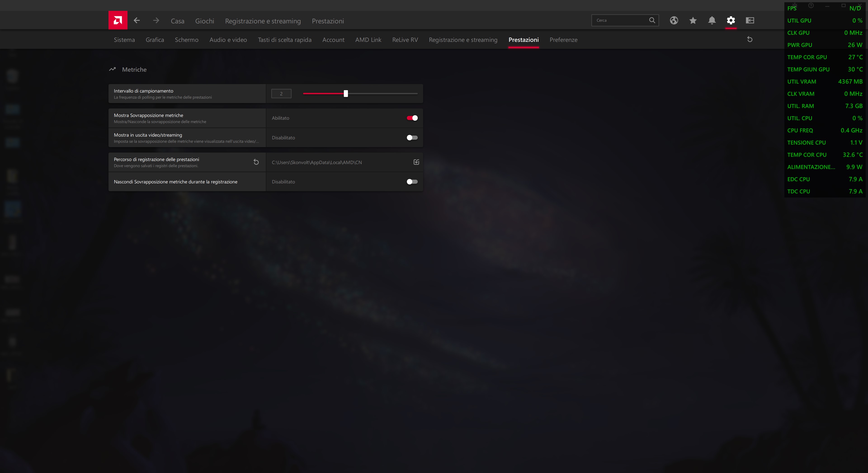
Task: Enable Mostra in uscita video/streaming
Action: [412, 137]
